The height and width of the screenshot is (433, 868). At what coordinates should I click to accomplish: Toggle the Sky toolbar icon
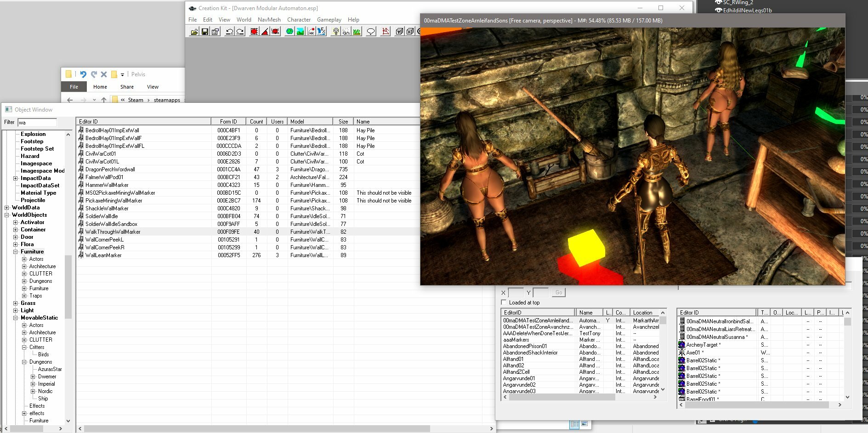click(x=346, y=31)
